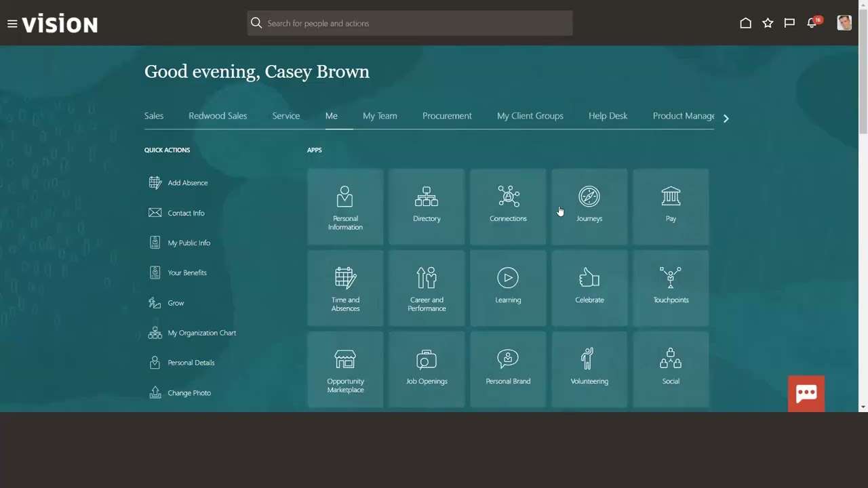This screenshot has height=488, width=868.
Task: Open the hamburger navigator menu
Action: pyautogui.click(x=12, y=24)
